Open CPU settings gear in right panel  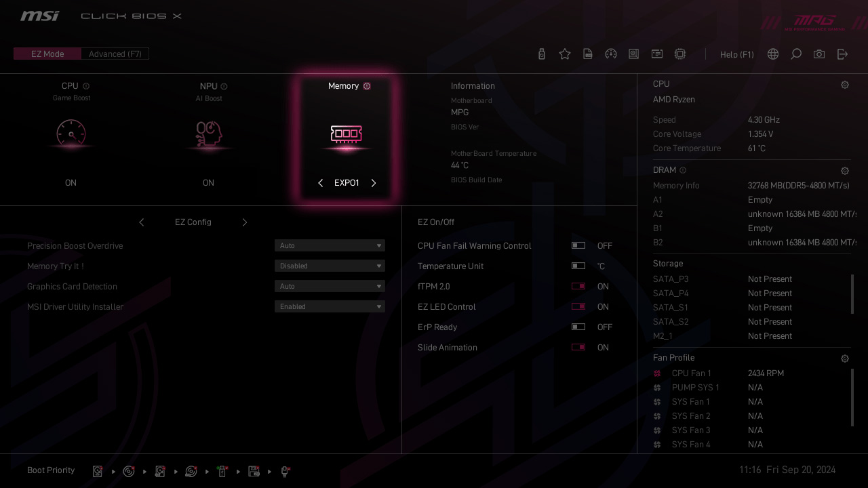[x=845, y=85]
